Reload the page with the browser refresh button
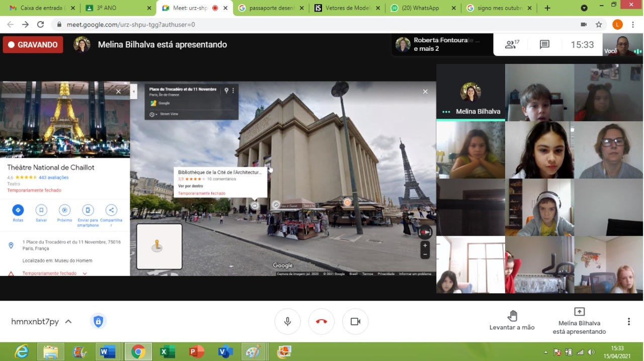This screenshot has height=361, width=644. pos(41,24)
